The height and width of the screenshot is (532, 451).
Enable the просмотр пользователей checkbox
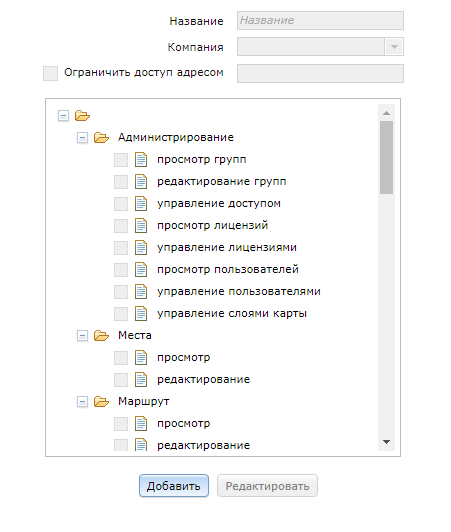pyautogui.click(x=121, y=270)
